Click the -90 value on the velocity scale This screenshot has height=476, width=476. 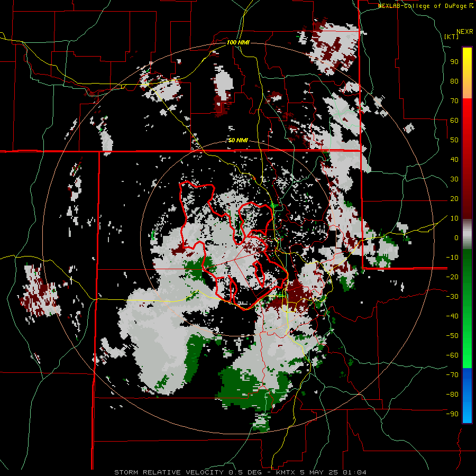tap(452, 414)
